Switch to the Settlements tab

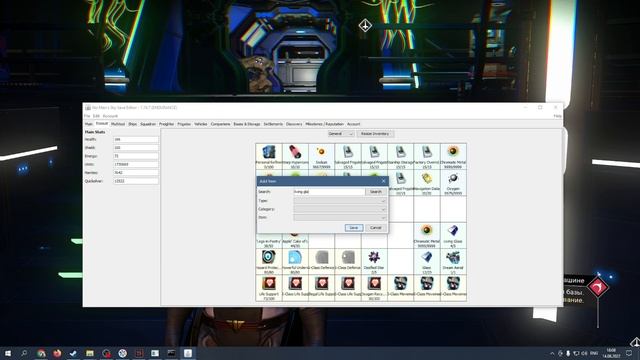[273, 124]
